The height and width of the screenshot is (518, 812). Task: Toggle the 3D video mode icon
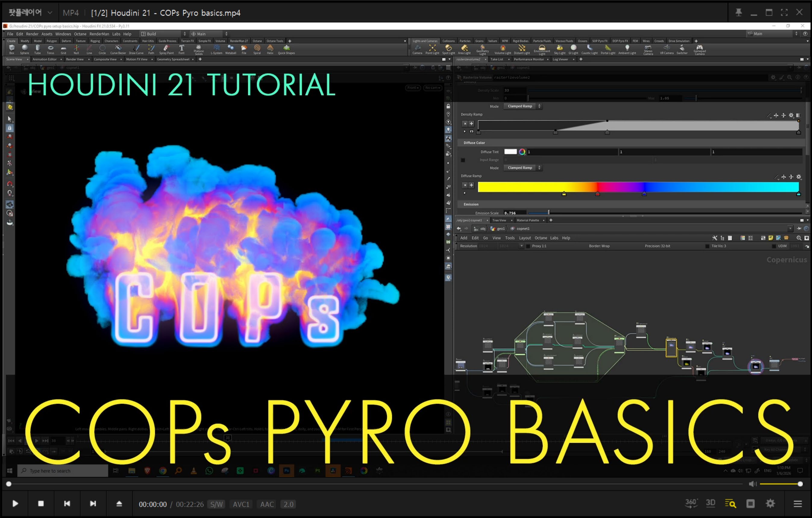coord(710,503)
